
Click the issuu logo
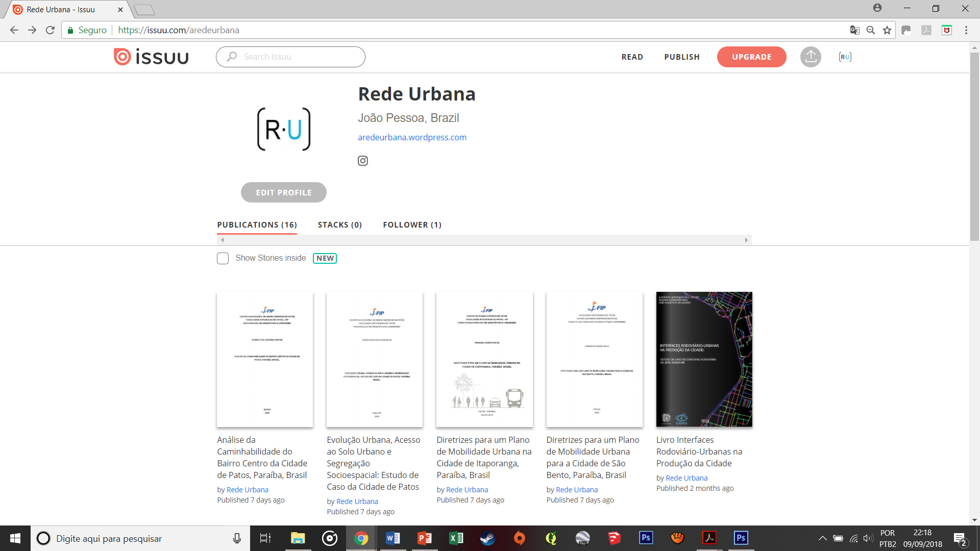pos(151,57)
